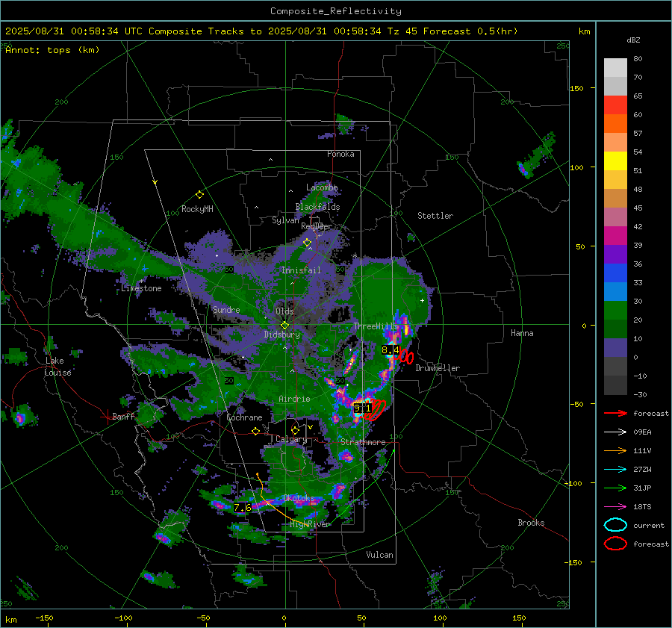672x628 pixels.
Task: Click the RockyMH label
Action: [197, 209]
